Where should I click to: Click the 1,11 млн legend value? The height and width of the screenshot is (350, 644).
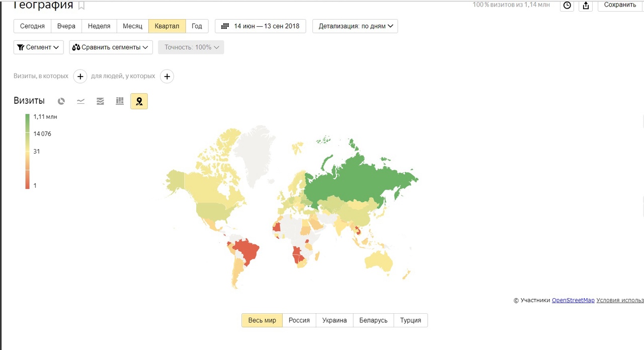tap(45, 117)
